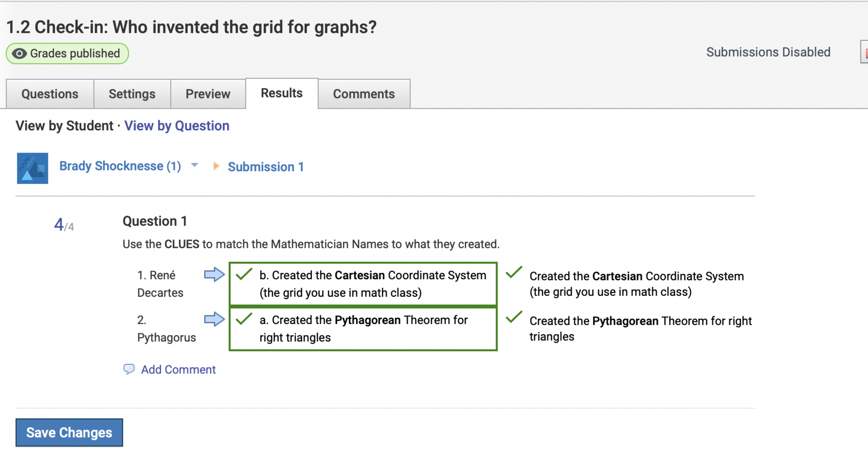Image resolution: width=868 pixels, height=469 pixels.
Task: Click the blue arrow next to Pythagorus
Action: 214,319
